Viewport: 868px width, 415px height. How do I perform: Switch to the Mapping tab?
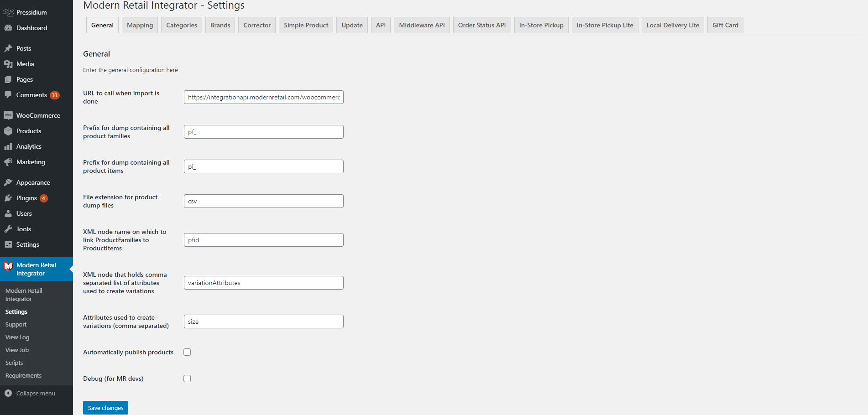[x=140, y=25]
